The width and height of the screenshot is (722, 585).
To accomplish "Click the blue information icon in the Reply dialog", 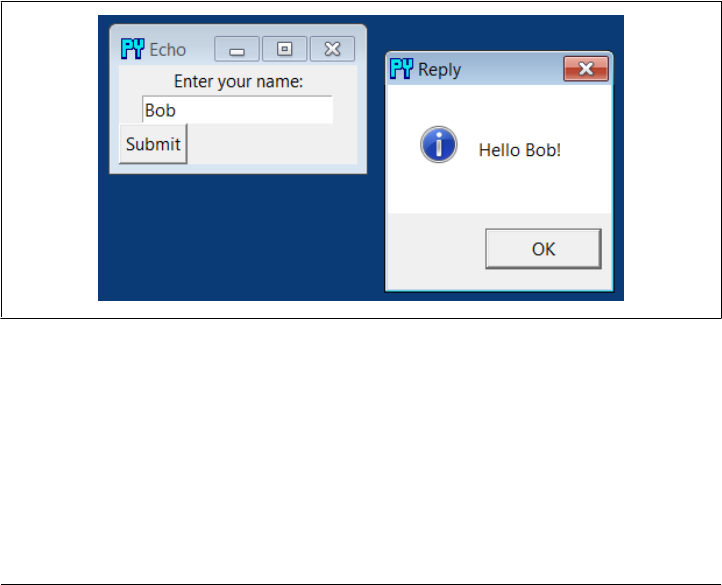I will (x=439, y=144).
